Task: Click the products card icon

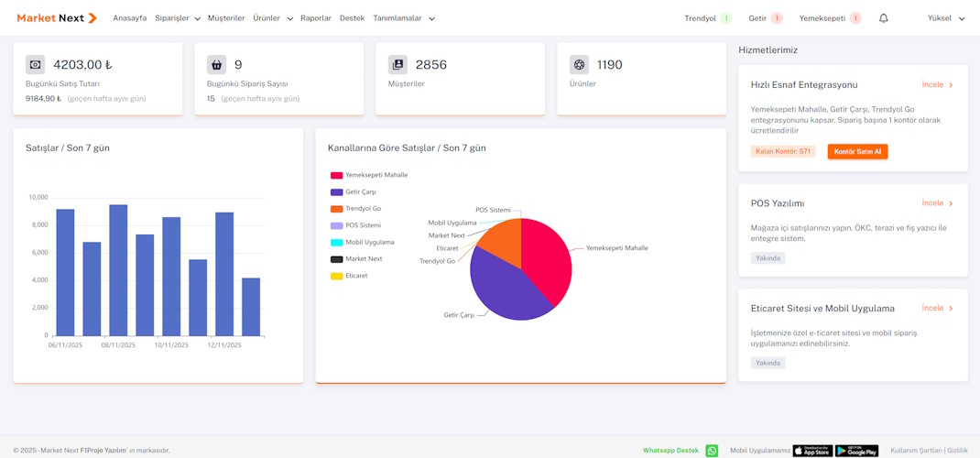Action: click(579, 65)
